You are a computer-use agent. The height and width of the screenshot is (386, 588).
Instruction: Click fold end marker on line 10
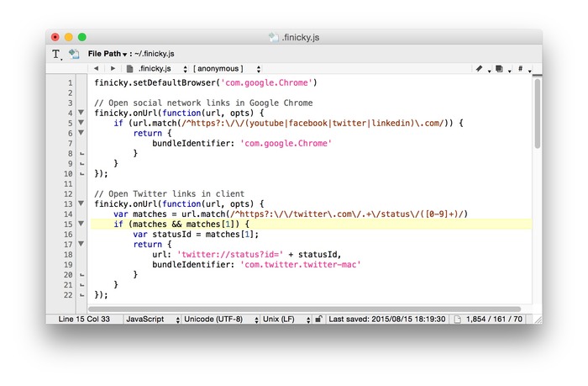(x=81, y=174)
